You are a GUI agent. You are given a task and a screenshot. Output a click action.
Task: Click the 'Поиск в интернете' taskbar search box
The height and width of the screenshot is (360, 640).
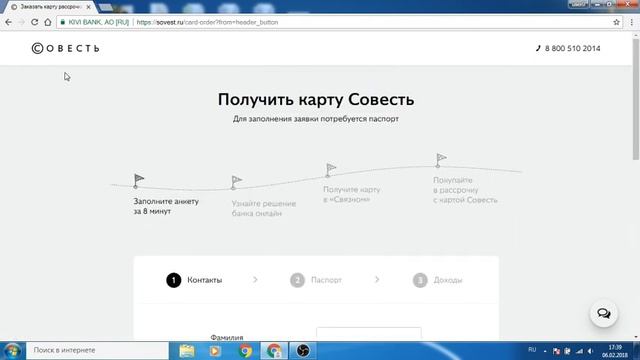(x=97, y=350)
